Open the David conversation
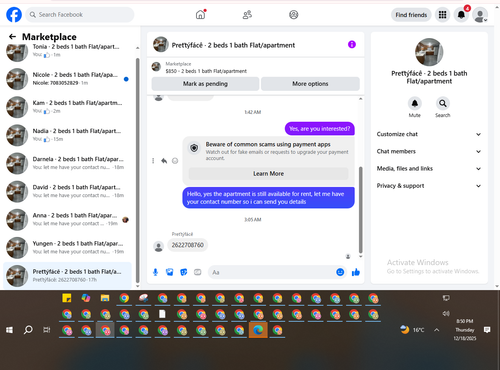Image resolution: width=500 pixels, height=370 pixels. (68, 191)
